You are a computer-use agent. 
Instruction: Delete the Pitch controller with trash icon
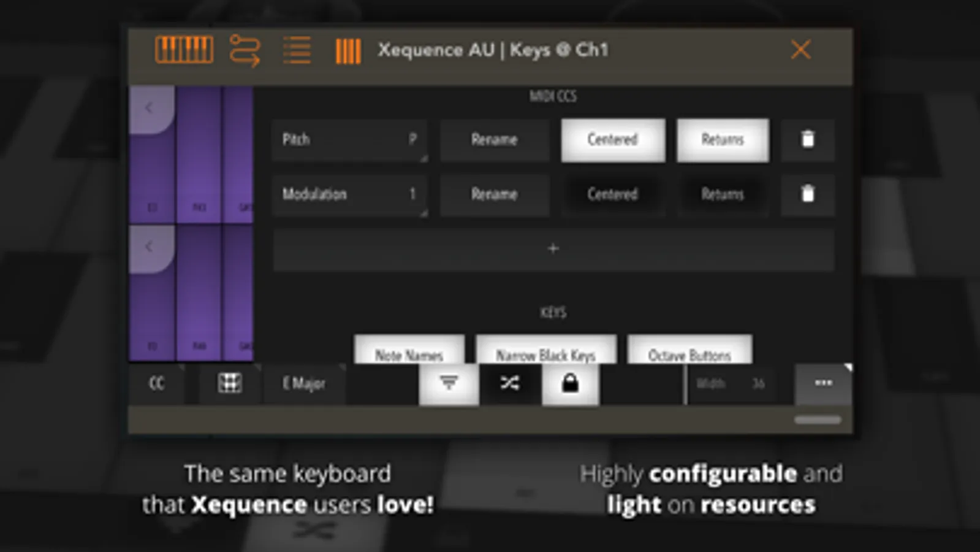(x=808, y=139)
